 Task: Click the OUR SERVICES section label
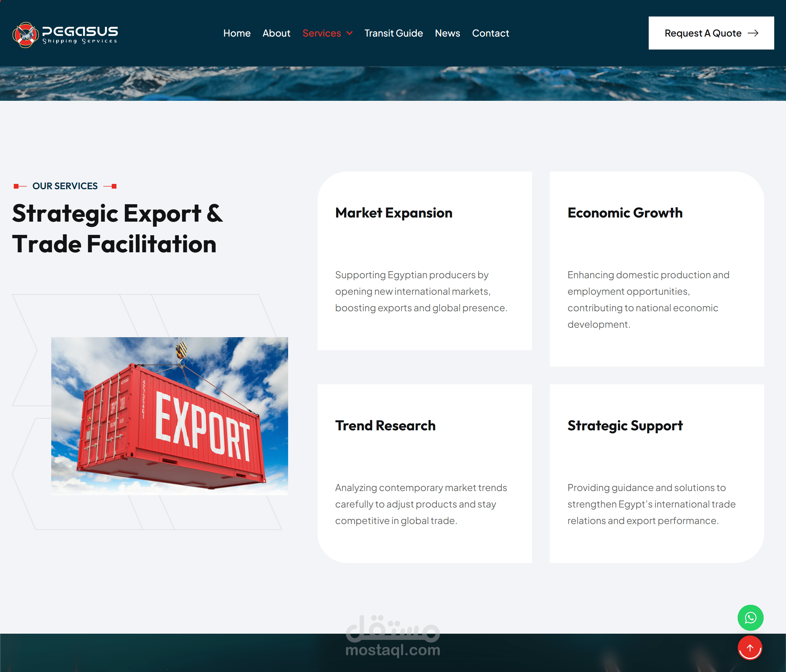(65, 186)
